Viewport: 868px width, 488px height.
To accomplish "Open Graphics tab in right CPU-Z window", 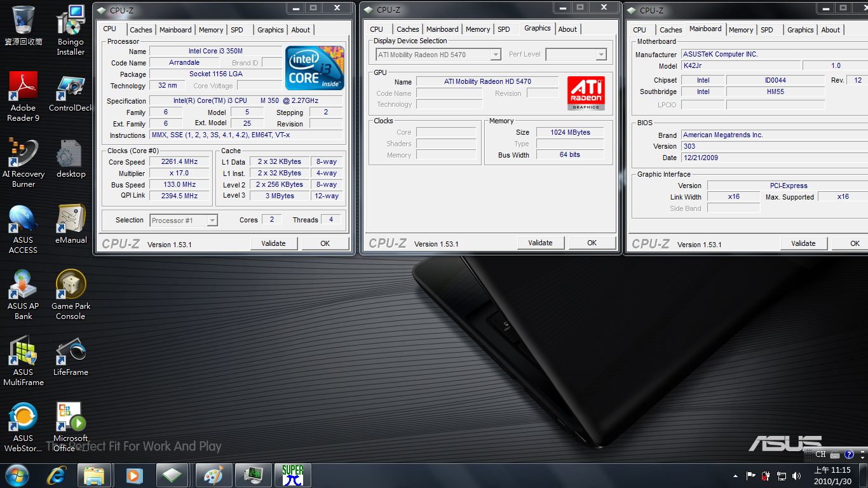I will tap(801, 30).
